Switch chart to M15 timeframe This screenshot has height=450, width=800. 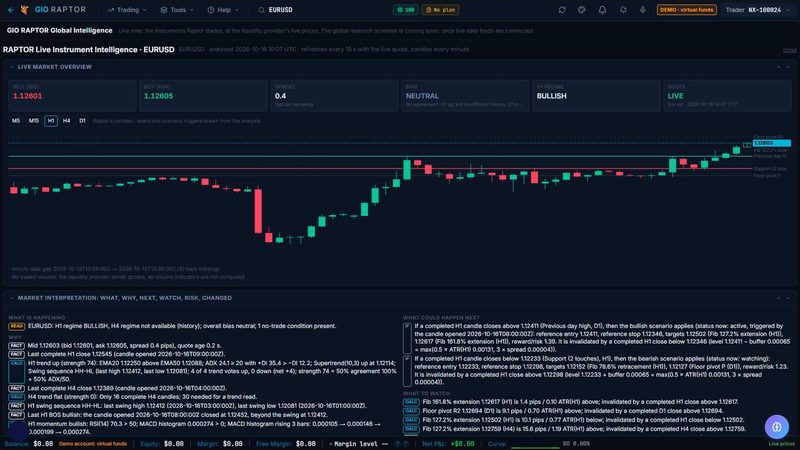point(34,121)
